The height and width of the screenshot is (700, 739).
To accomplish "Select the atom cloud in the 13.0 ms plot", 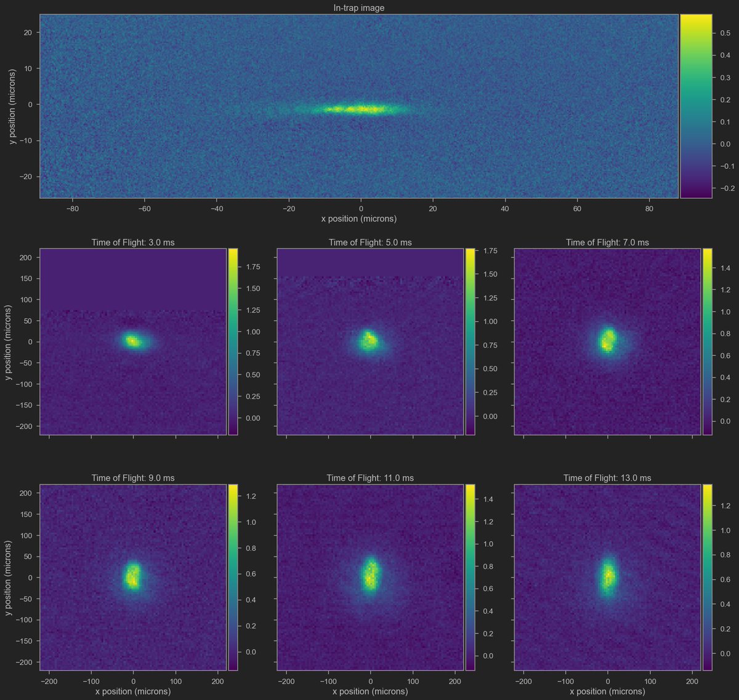I will [x=608, y=576].
